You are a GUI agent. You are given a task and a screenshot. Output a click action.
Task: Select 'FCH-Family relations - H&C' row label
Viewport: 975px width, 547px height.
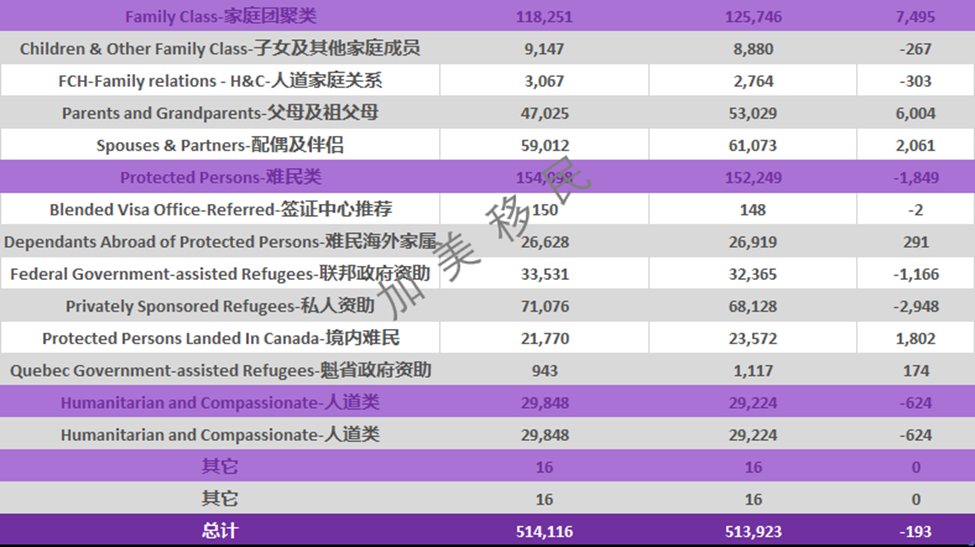(220, 81)
